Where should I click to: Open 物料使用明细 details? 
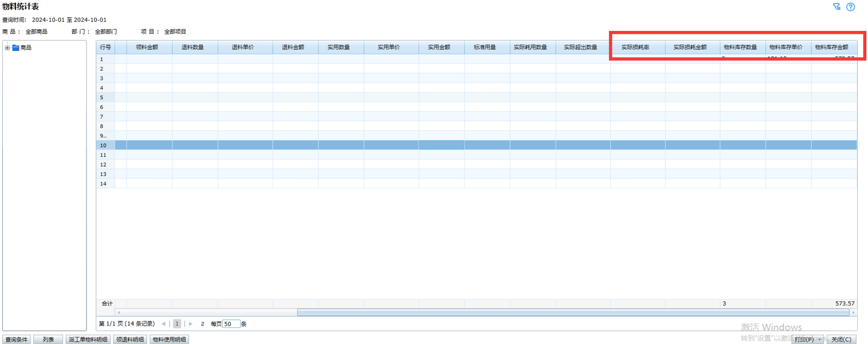[168, 339]
